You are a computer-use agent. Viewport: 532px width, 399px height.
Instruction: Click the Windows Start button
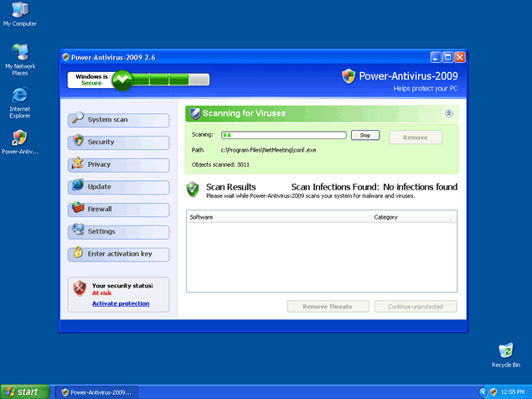(23, 391)
